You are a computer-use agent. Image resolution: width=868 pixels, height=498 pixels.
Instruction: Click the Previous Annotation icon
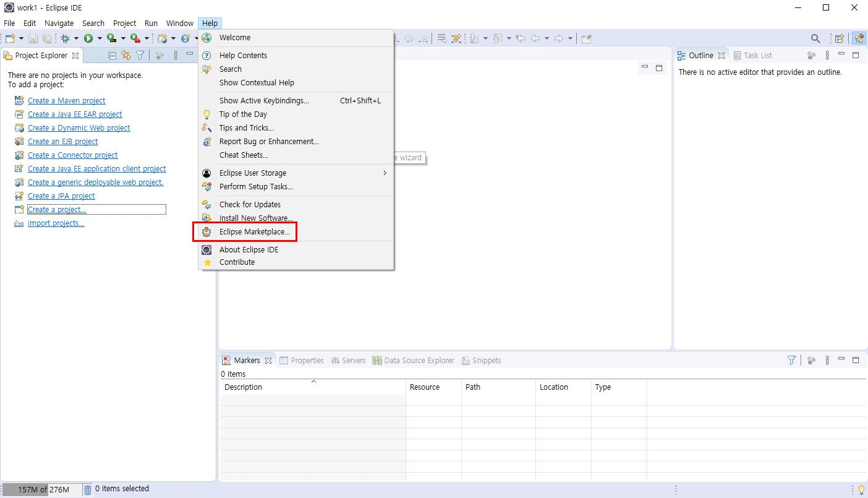pyautogui.click(x=498, y=38)
